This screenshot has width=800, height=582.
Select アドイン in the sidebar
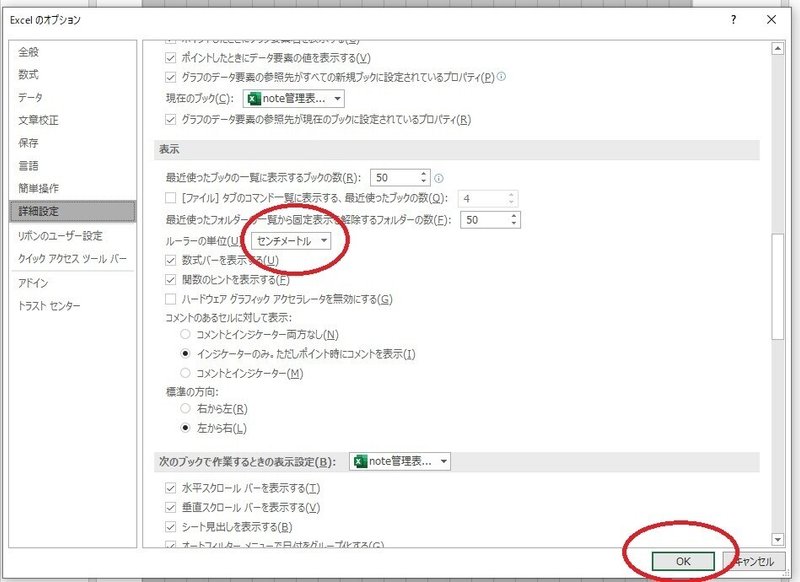[x=33, y=283]
